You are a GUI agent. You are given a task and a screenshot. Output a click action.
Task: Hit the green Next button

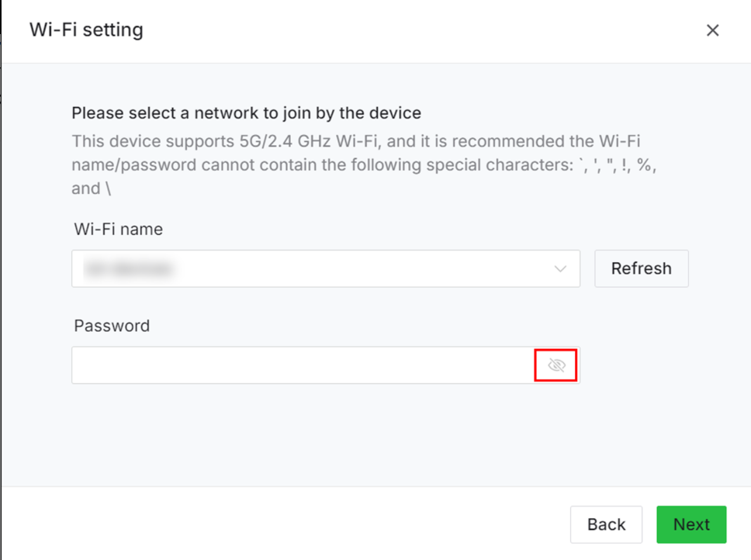click(x=691, y=524)
